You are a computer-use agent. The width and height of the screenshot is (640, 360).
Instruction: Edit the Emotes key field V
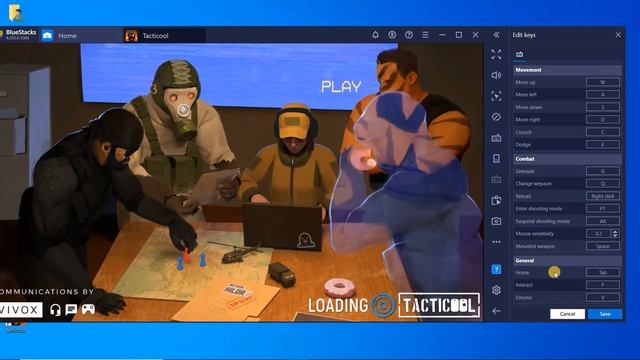click(603, 298)
